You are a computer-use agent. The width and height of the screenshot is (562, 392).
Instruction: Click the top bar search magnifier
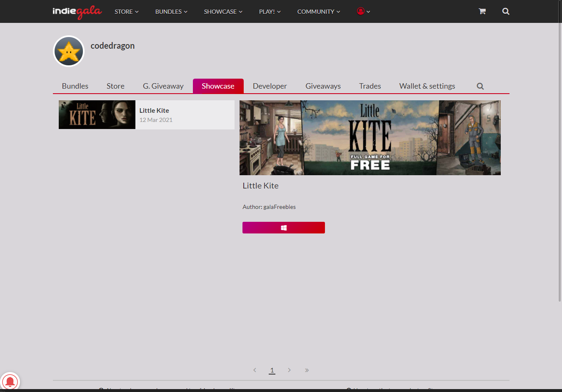tap(506, 11)
